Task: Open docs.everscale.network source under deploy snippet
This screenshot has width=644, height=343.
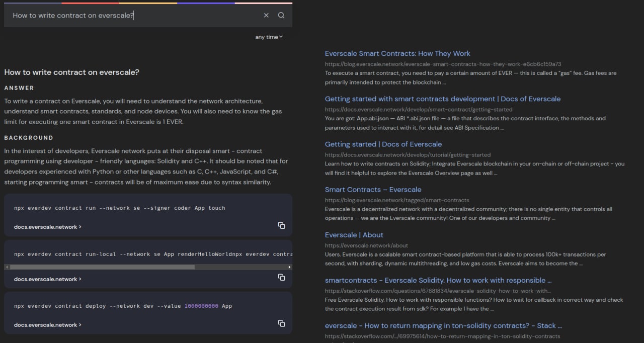Action: [x=47, y=325]
